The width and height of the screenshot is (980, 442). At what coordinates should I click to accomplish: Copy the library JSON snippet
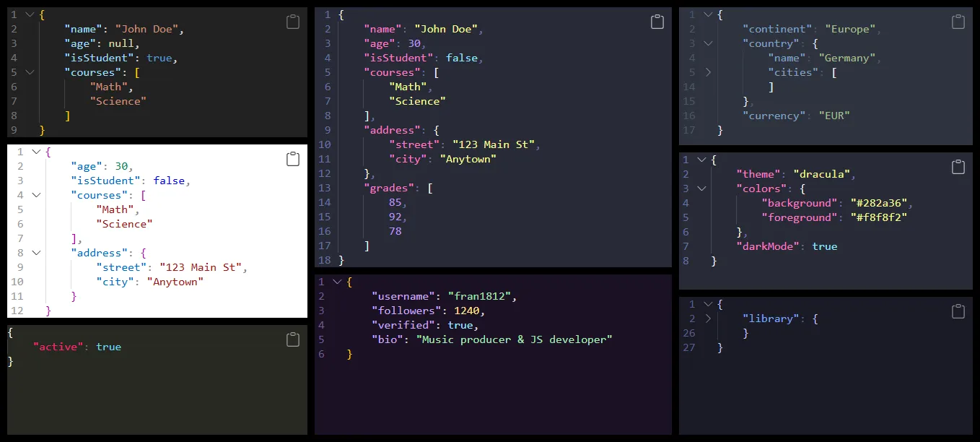point(958,311)
